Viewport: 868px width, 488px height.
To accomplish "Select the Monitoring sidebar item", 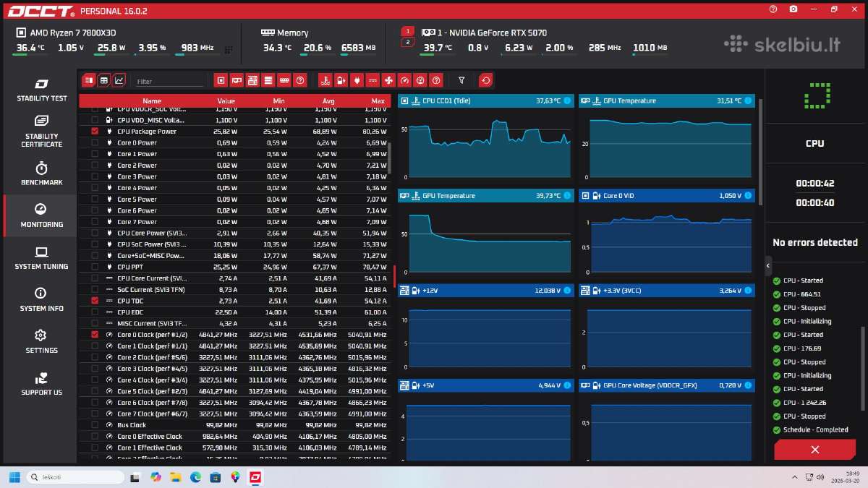I will [x=41, y=216].
